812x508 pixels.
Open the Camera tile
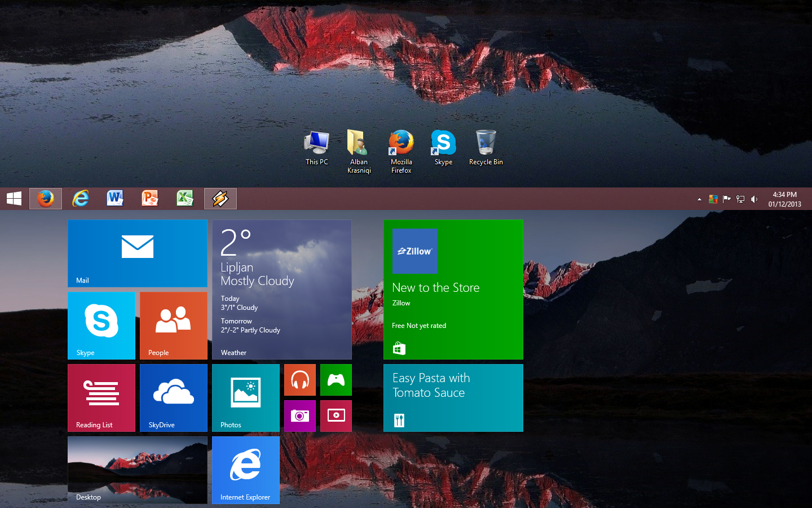pos(300,416)
